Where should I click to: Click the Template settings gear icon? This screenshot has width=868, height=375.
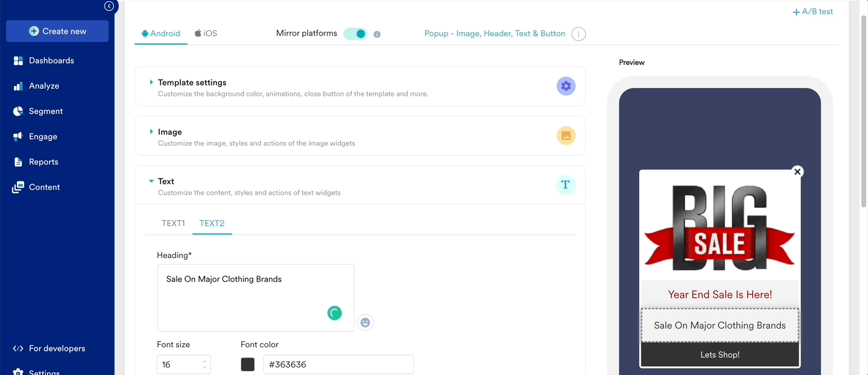tap(565, 86)
